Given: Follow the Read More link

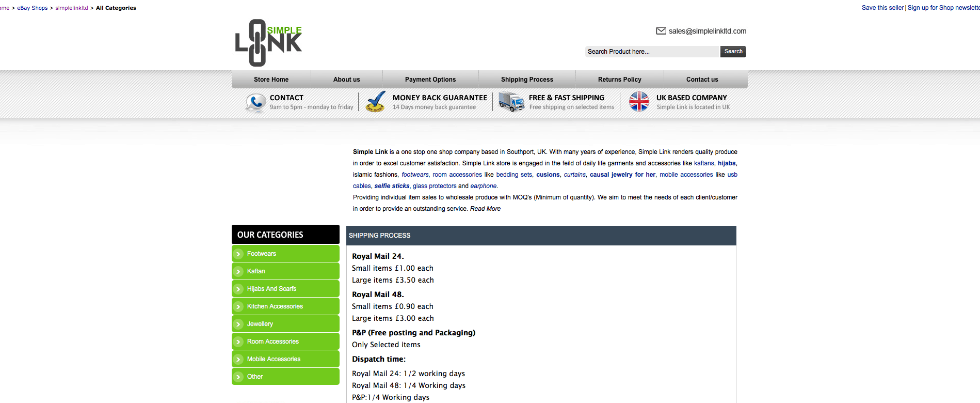Looking at the screenshot, I should click(x=485, y=209).
